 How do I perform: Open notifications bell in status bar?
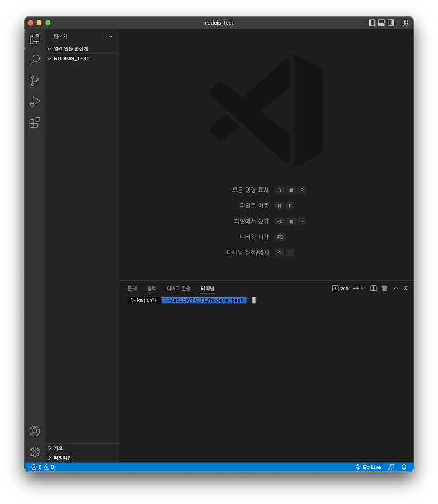(404, 467)
